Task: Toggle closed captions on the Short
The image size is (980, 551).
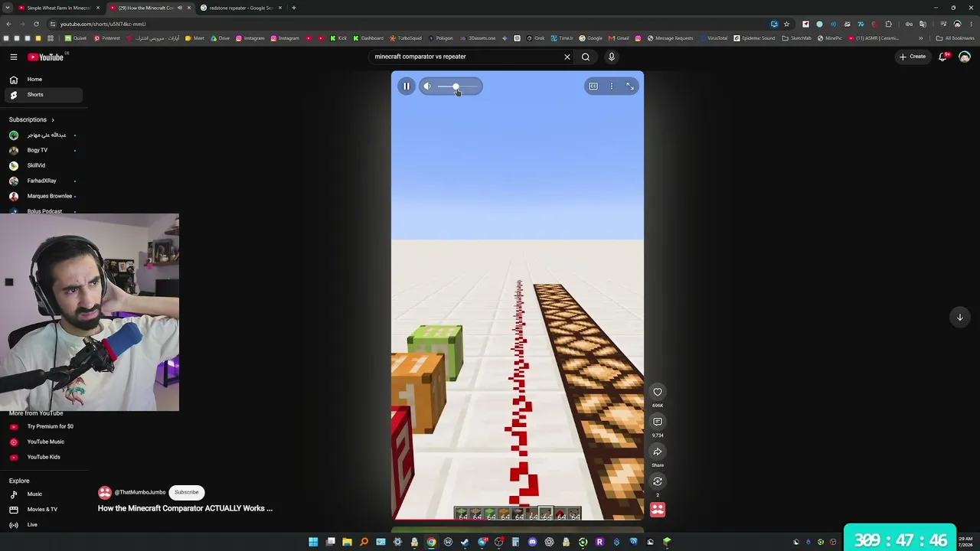Action: 593,86
